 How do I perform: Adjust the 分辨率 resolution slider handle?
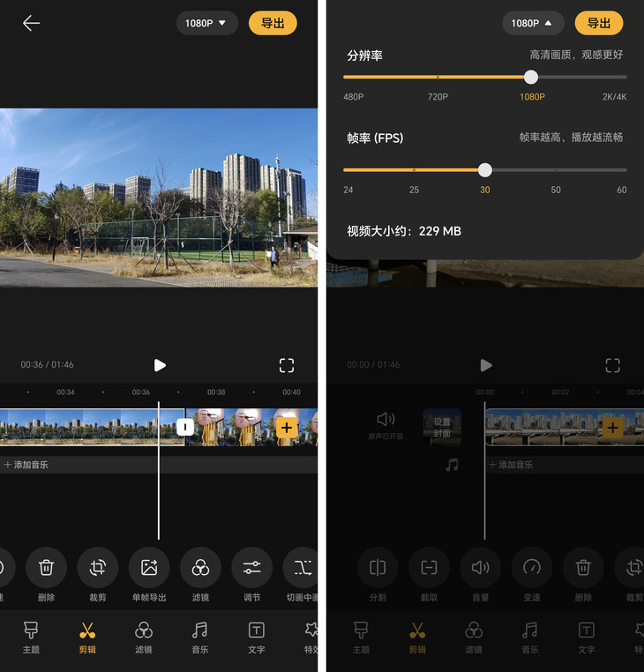[531, 77]
